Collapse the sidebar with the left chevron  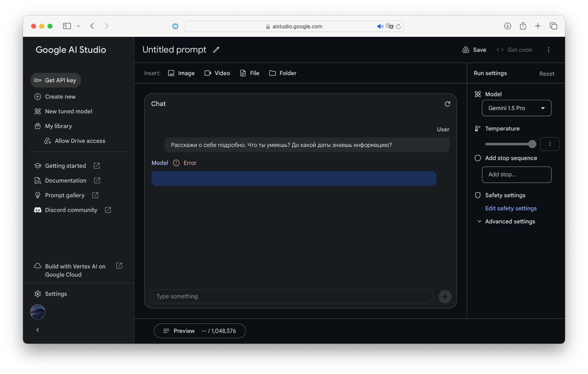[x=38, y=329]
